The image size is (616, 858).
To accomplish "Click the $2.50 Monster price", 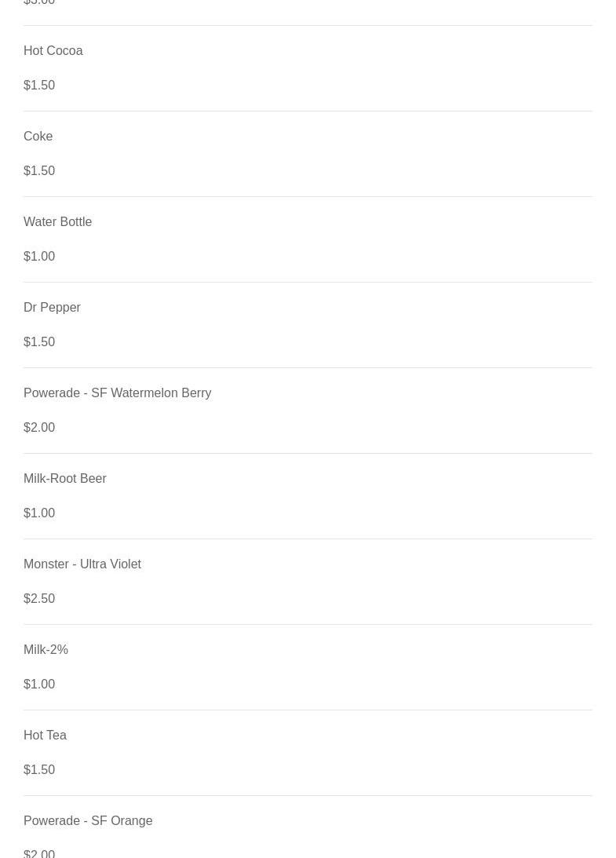I will (39, 599).
